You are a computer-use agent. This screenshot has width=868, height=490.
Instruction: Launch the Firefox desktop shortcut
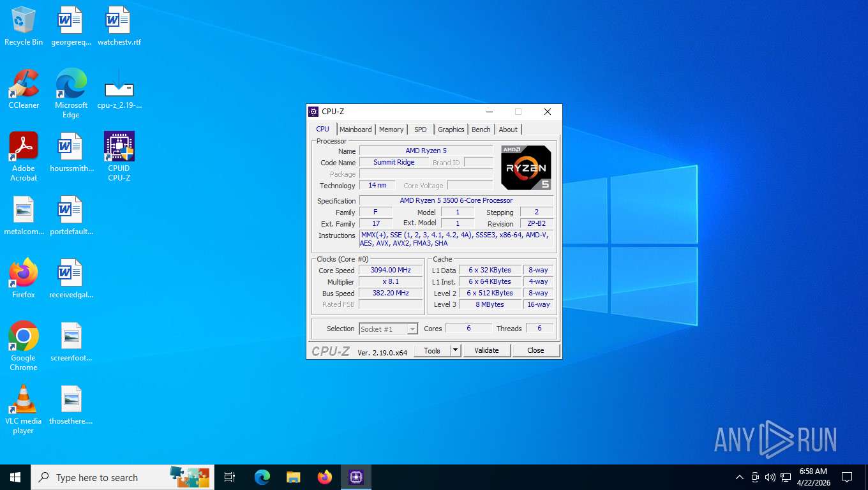pyautogui.click(x=24, y=279)
